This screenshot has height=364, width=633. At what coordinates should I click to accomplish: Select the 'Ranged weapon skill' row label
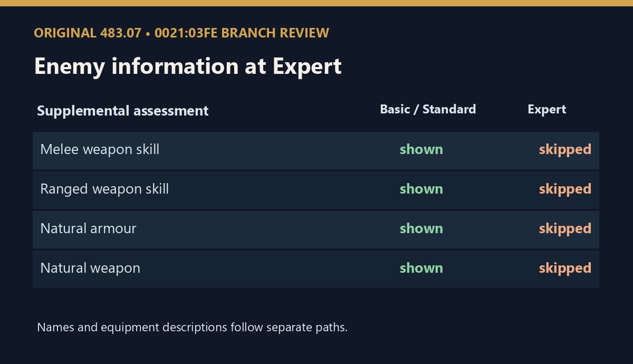[104, 189]
